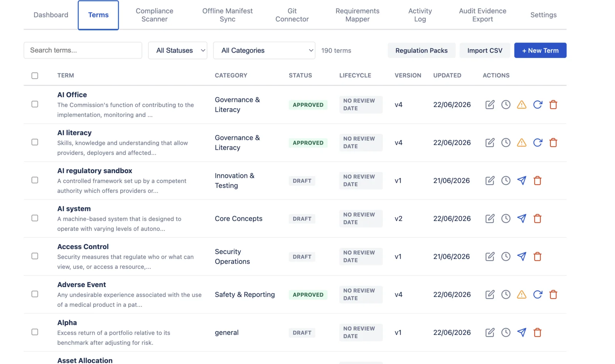Click refresh icon in Adverse Event row
Screen dimensions: 615x364
(x=538, y=295)
